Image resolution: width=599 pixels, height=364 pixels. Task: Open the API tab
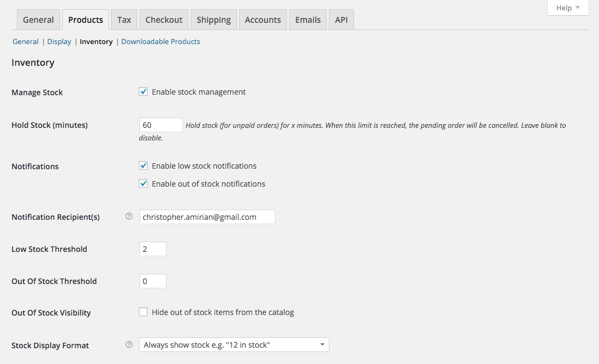point(341,20)
